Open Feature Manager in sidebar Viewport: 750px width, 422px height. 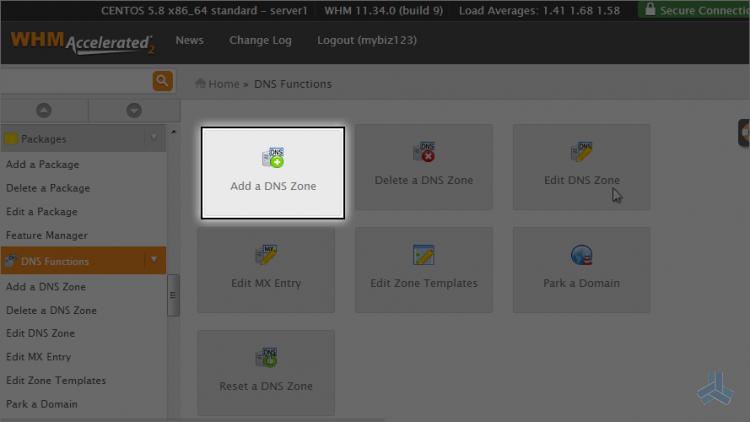click(x=47, y=235)
